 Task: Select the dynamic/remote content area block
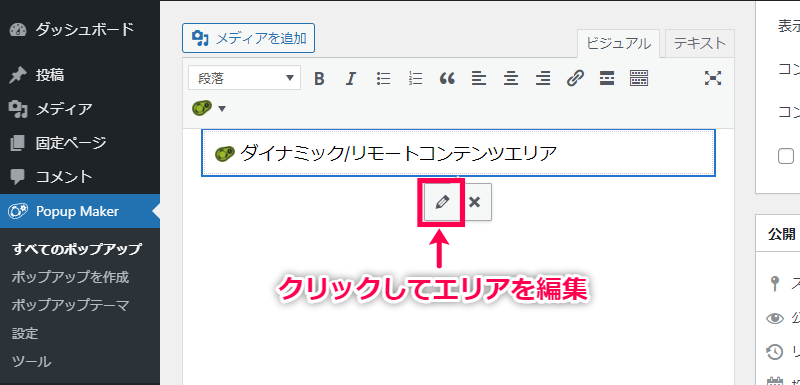[x=458, y=152]
